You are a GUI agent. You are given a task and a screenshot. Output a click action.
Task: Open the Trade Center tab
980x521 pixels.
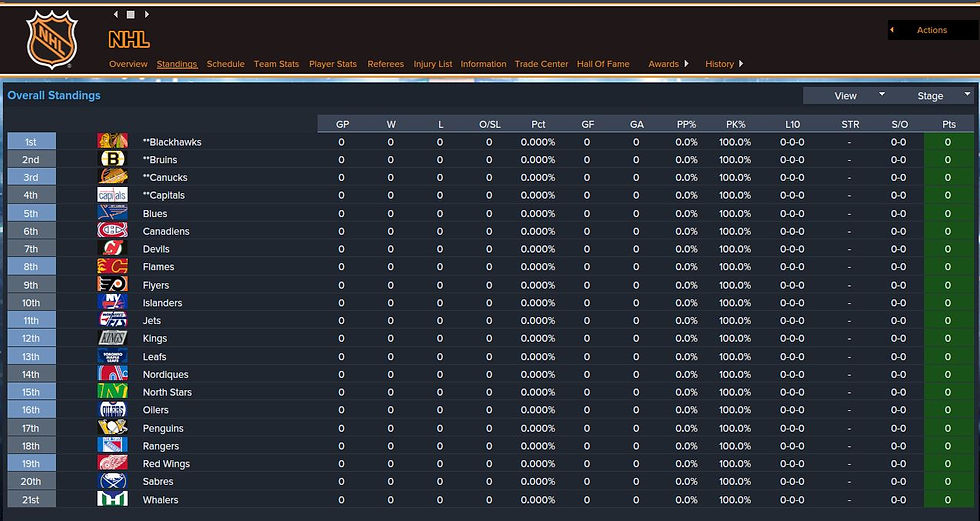541,64
